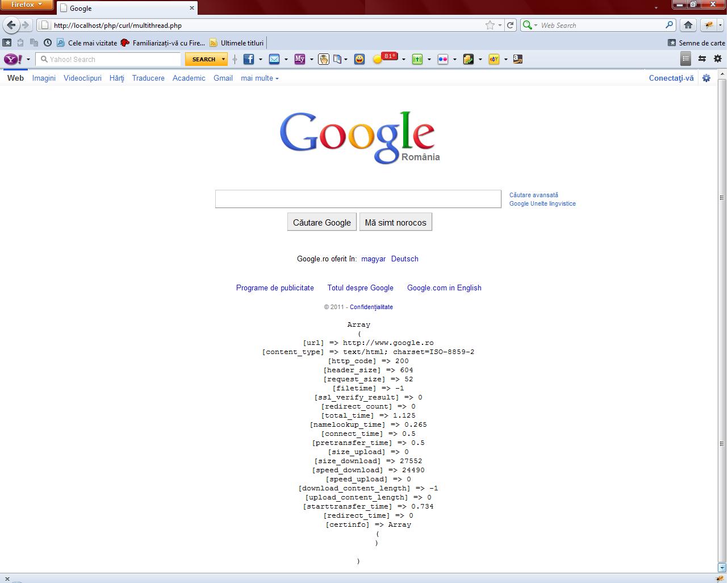Image resolution: width=728 pixels, height=583 pixels.
Task: Open Traducere in Google bar
Action: pyautogui.click(x=148, y=78)
